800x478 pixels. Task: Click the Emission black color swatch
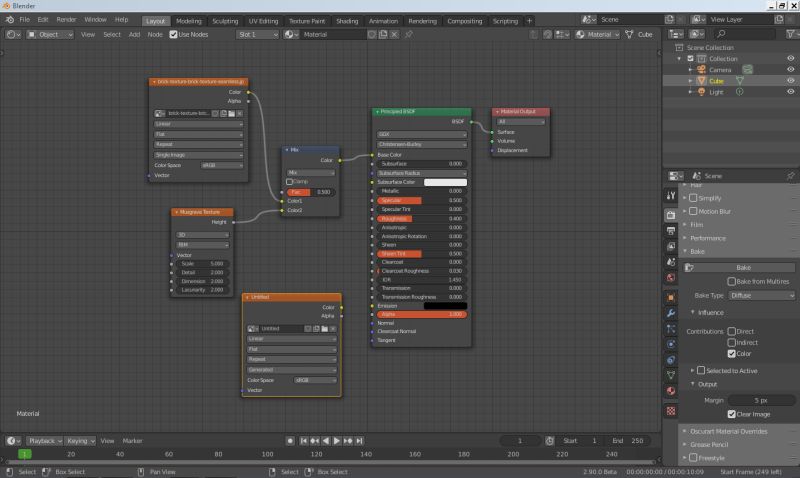(445, 306)
